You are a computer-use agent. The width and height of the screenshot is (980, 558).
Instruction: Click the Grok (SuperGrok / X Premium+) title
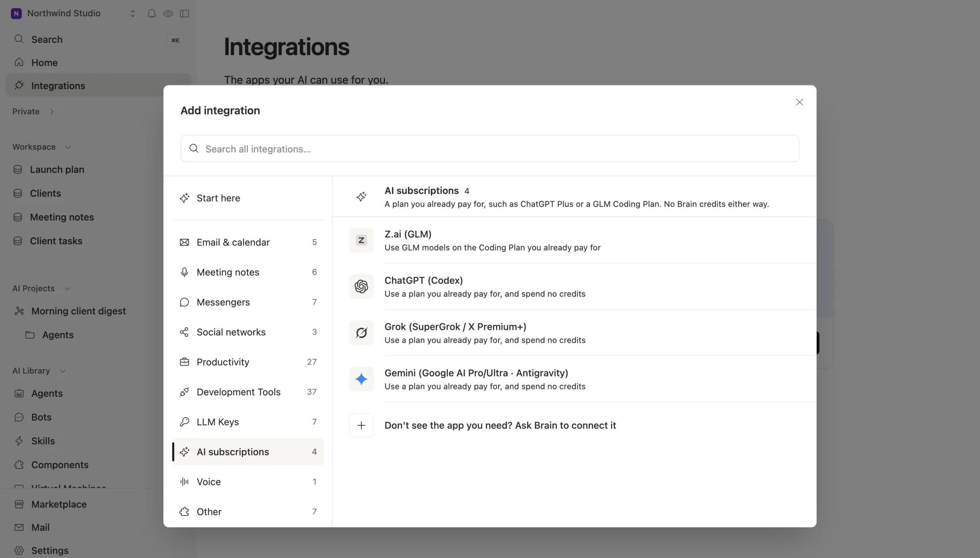[455, 327]
